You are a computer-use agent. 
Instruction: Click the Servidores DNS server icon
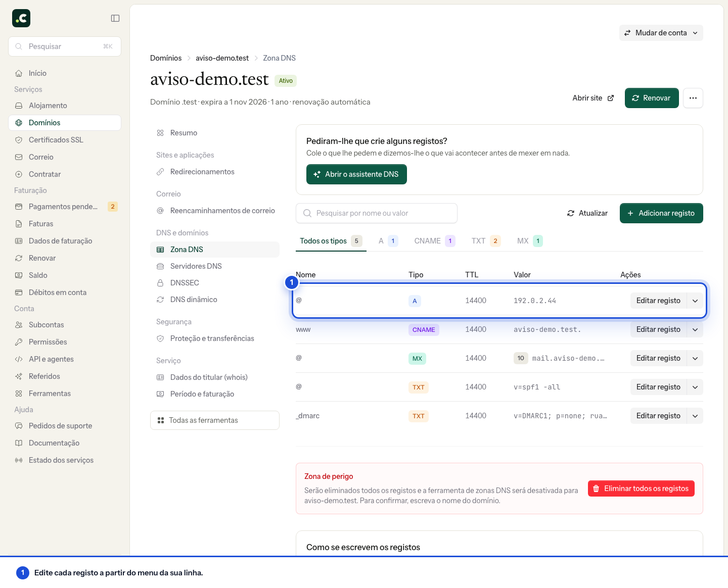click(x=160, y=266)
